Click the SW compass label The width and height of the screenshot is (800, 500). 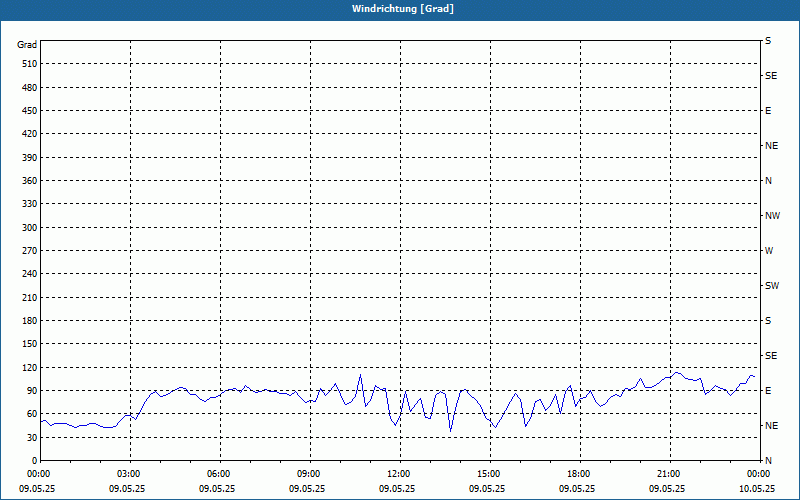[x=772, y=286]
